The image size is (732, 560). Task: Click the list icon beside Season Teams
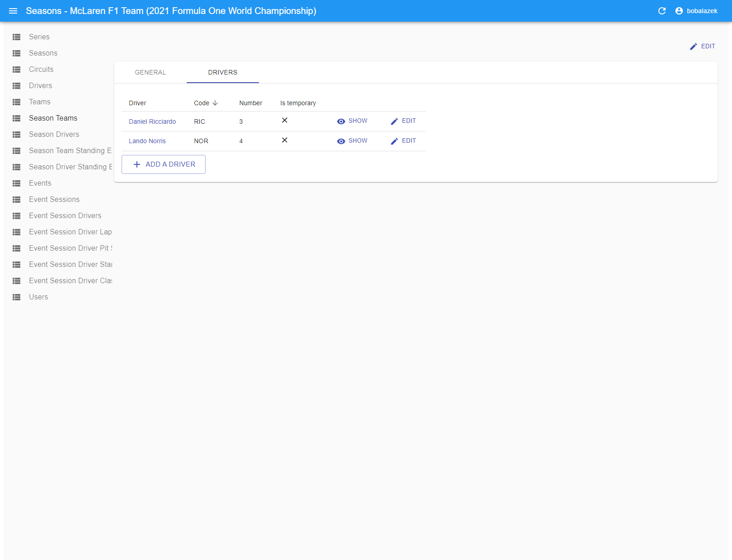[x=17, y=118]
